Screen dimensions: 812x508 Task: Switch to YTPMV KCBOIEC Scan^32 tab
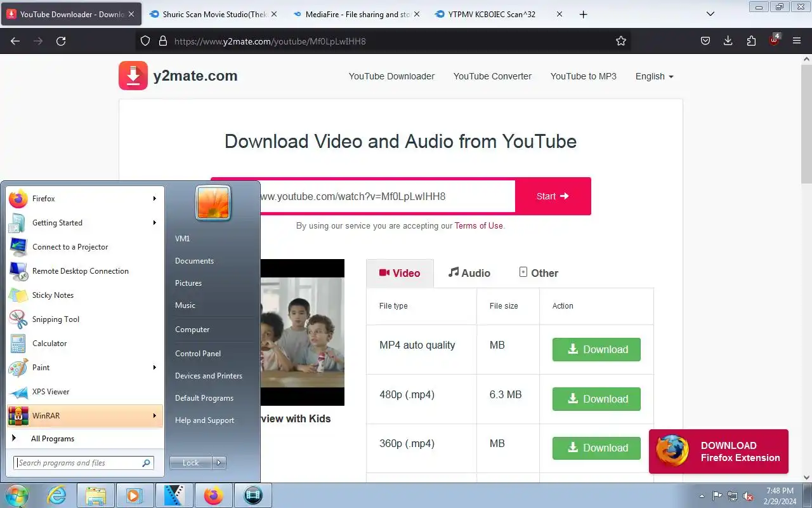coord(499,14)
